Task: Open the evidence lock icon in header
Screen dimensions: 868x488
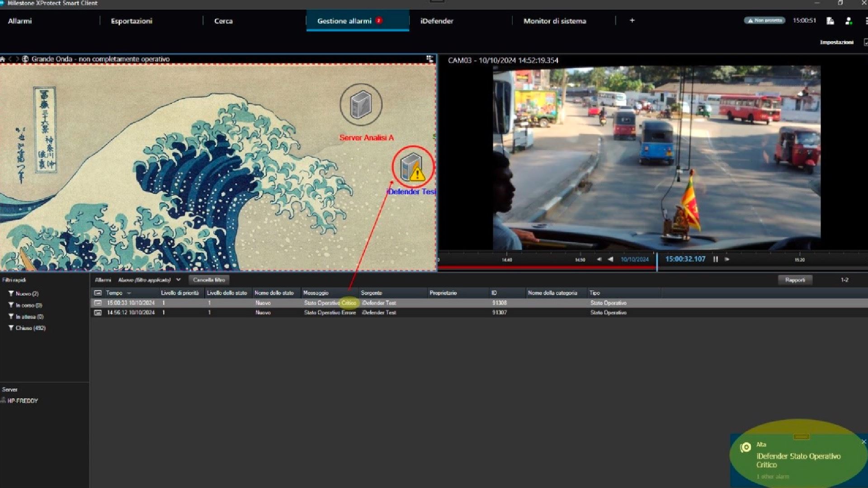Action: (830, 21)
